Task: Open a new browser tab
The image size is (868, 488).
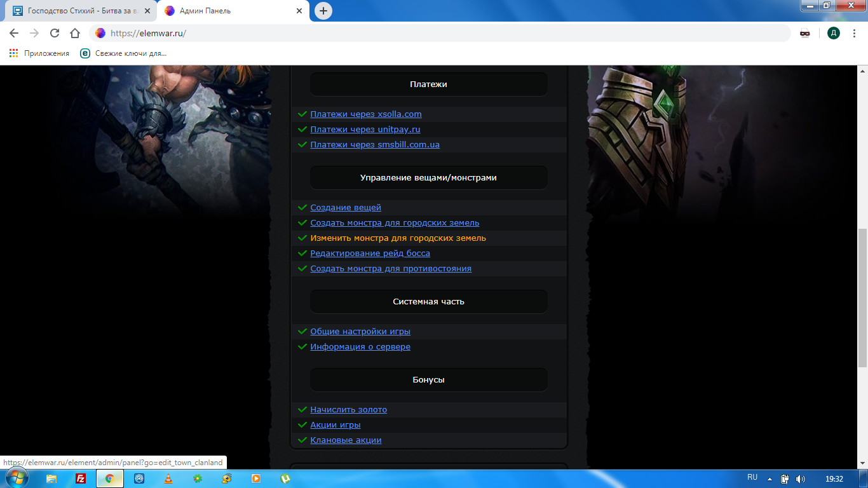Action: [323, 11]
